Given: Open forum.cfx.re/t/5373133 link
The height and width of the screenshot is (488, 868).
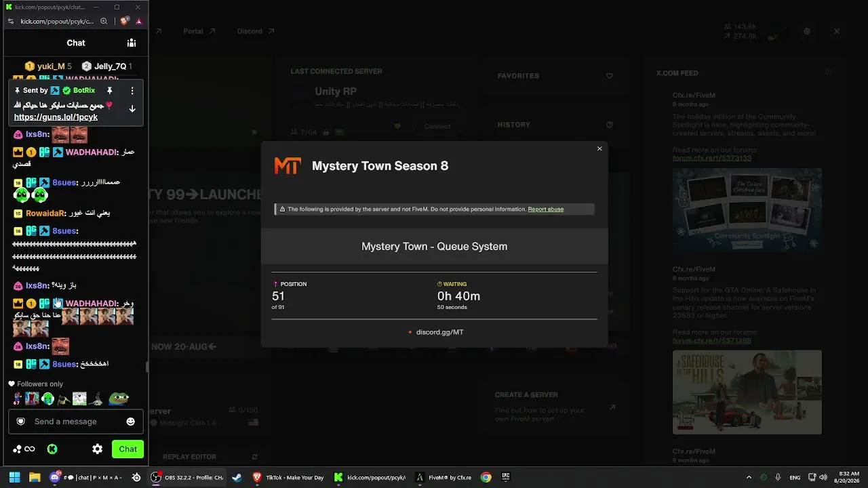Looking at the screenshot, I should point(712,158).
